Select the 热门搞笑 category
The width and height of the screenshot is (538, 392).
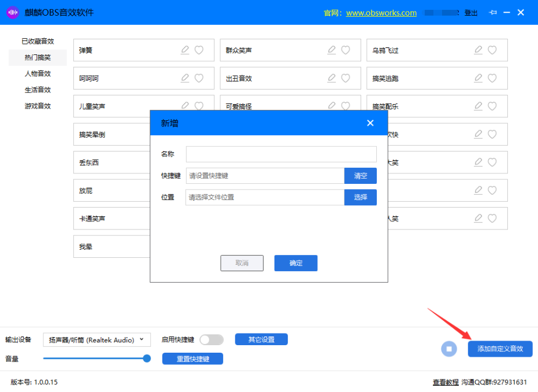(x=38, y=57)
